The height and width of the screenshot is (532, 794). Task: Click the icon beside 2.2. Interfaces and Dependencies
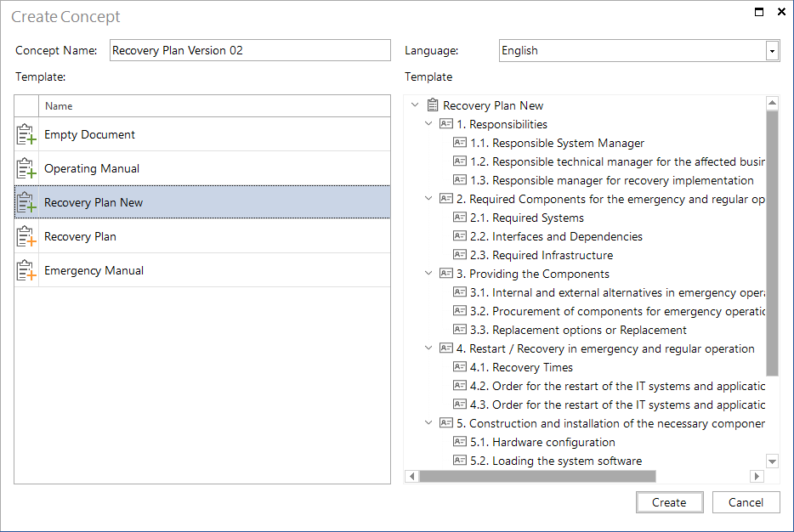[460, 236]
